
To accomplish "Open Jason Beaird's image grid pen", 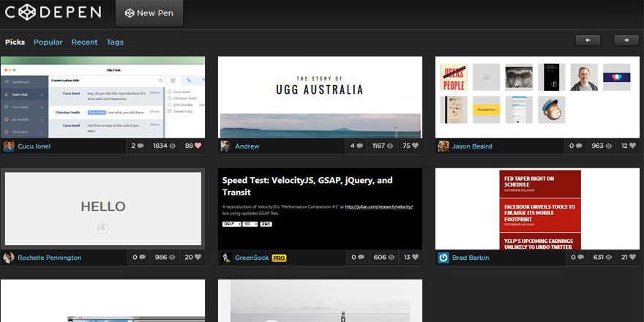I will click(537, 97).
